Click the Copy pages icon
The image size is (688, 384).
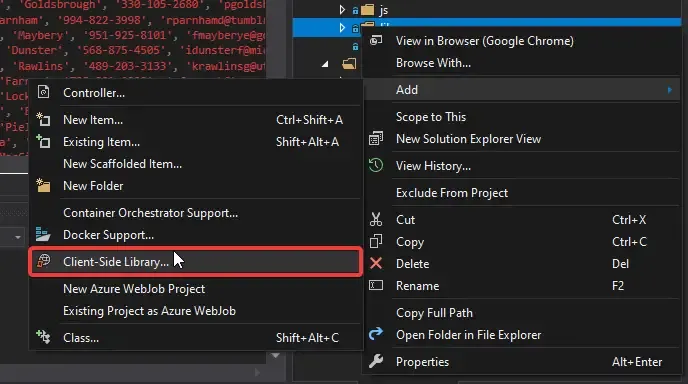click(376, 241)
